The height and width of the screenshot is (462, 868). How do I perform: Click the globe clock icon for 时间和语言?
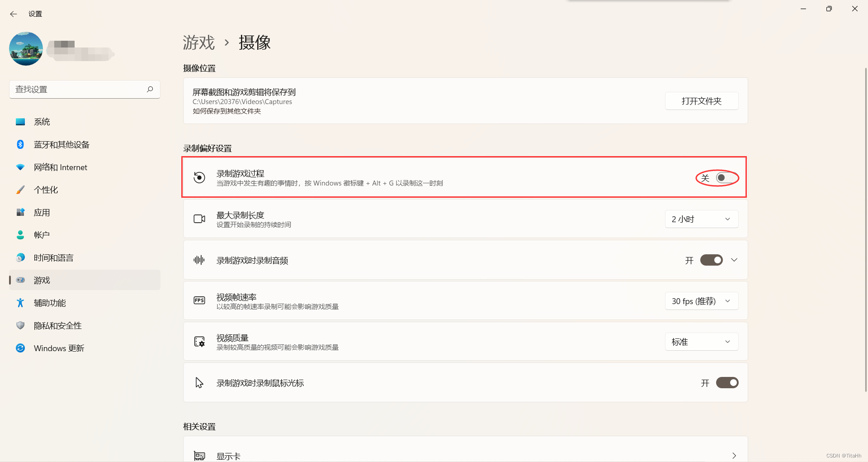click(x=20, y=257)
